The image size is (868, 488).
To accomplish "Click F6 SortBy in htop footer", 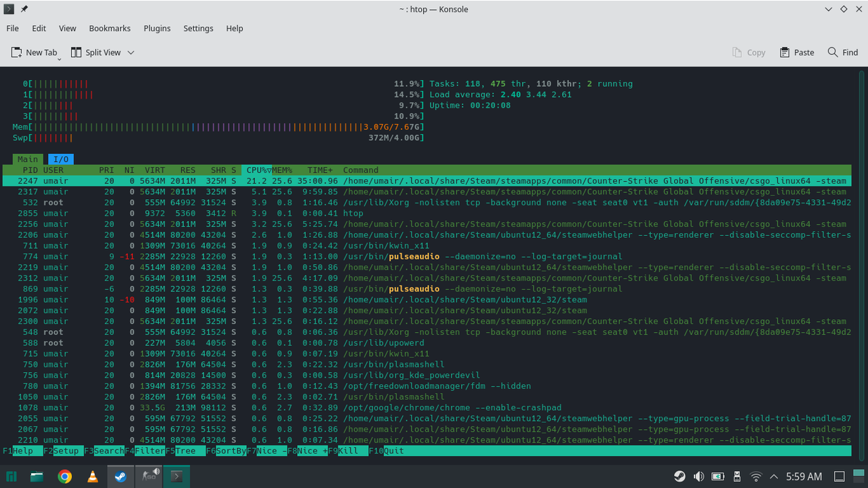I will point(226,451).
